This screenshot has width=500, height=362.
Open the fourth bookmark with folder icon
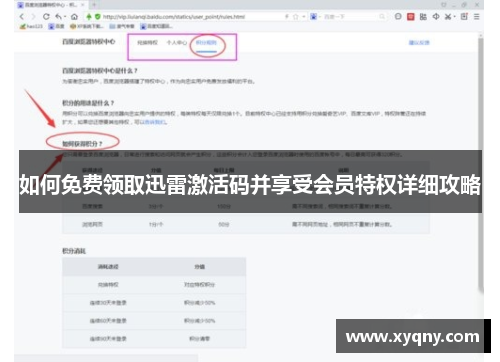[122, 26]
